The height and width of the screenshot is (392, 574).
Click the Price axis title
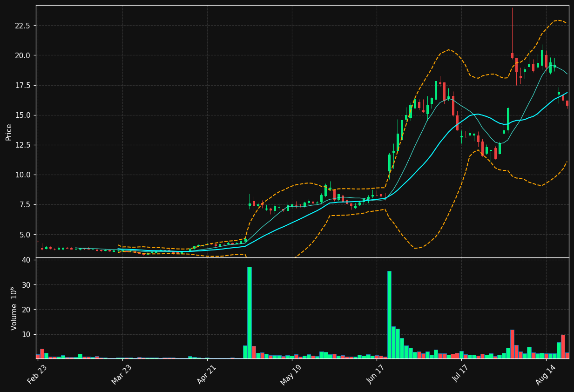(x=9, y=132)
